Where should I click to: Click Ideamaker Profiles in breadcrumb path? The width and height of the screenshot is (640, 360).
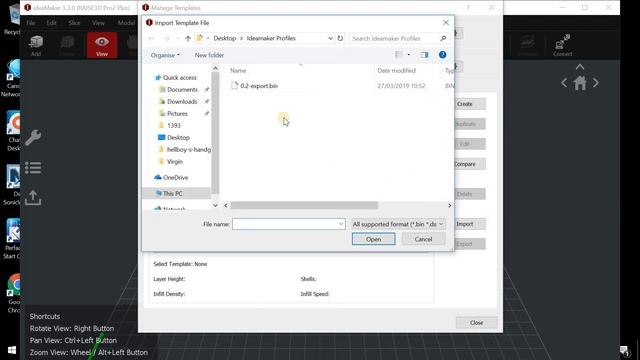tap(271, 38)
